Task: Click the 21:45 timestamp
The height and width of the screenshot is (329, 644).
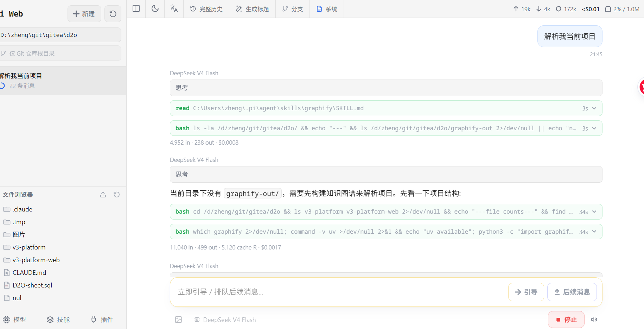Action: tap(596, 54)
